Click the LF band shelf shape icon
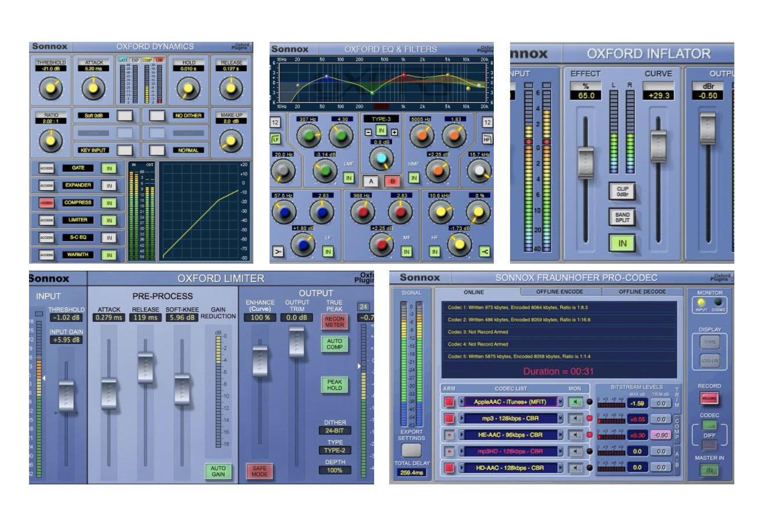 coord(278,251)
